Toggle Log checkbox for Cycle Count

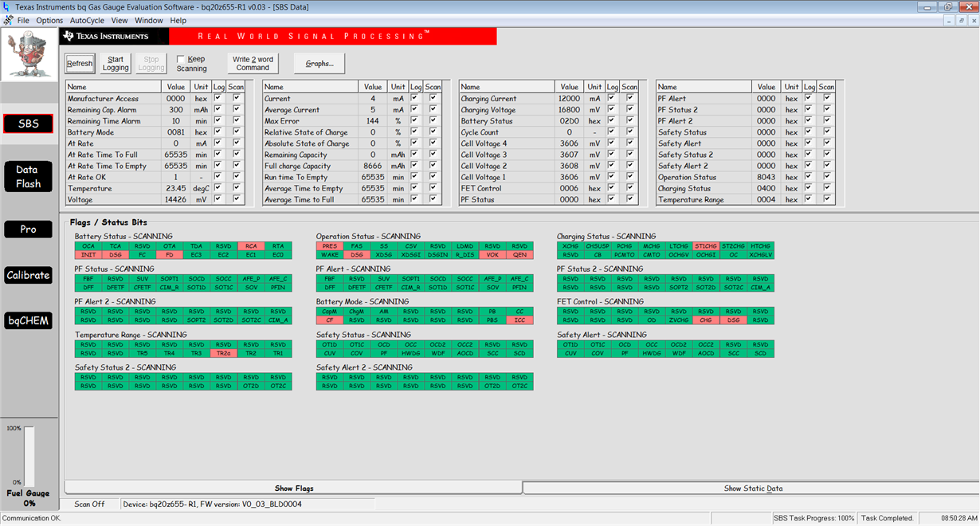612,131
